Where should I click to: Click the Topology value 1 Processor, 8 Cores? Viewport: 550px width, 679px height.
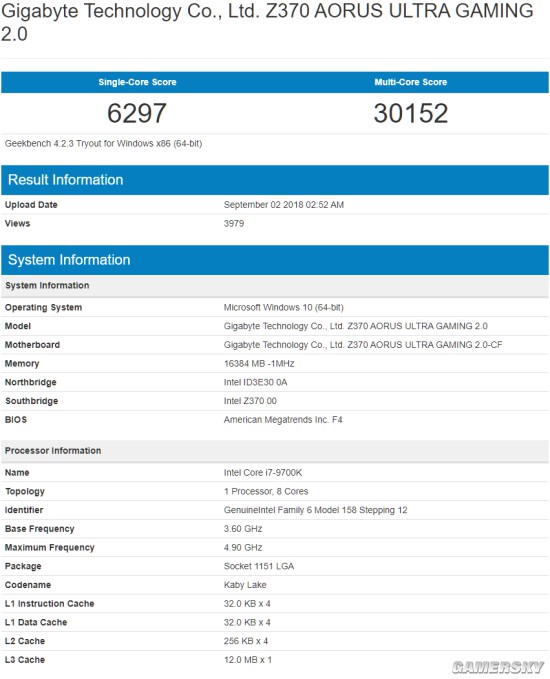point(266,491)
